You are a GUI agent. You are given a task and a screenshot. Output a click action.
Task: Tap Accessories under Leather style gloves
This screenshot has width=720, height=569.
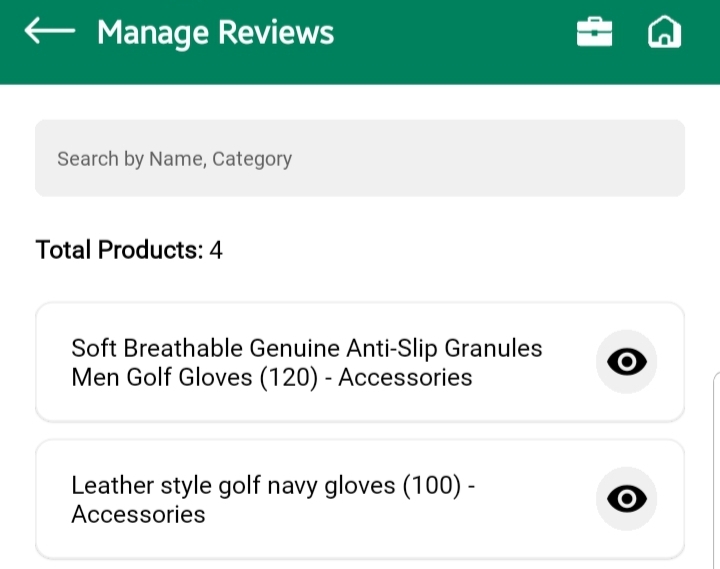(x=138, y=515)
